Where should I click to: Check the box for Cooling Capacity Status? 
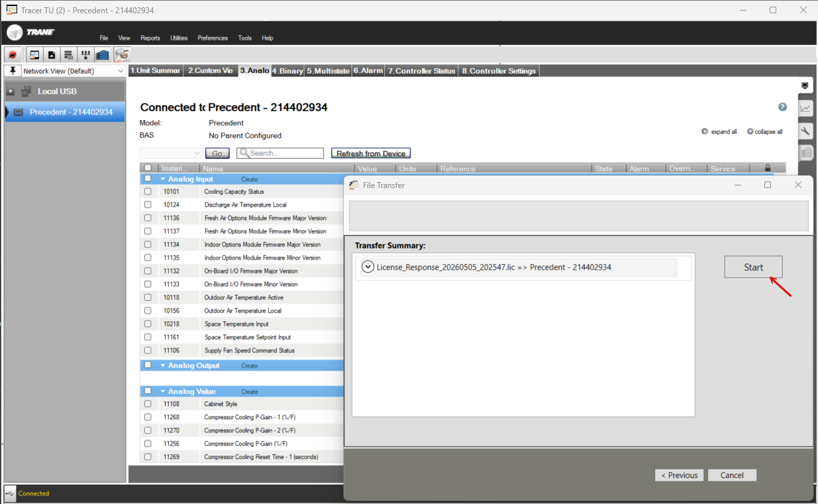click(148, 191)
